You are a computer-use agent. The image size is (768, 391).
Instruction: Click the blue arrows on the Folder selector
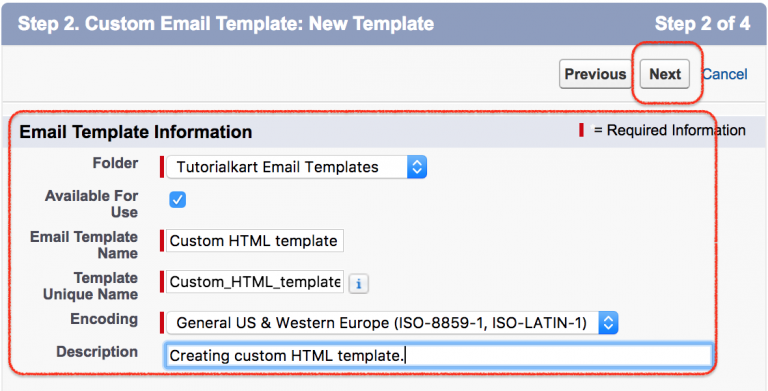click(416, 167)
